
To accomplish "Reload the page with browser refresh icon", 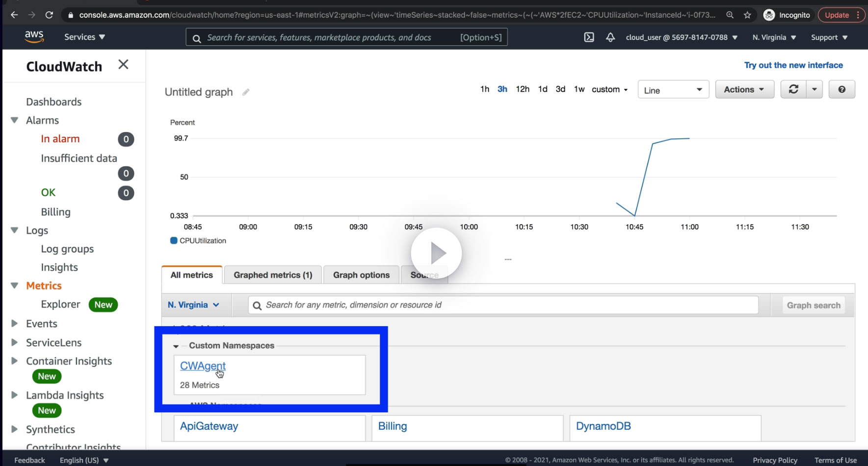I will 49,15.
